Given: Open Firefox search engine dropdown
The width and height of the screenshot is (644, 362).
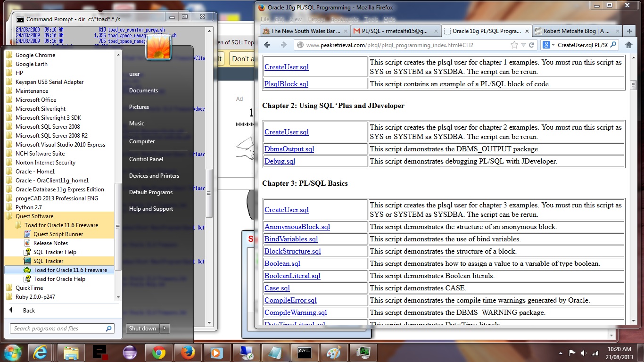Looking at the screenshot, I should click(548, 45).
